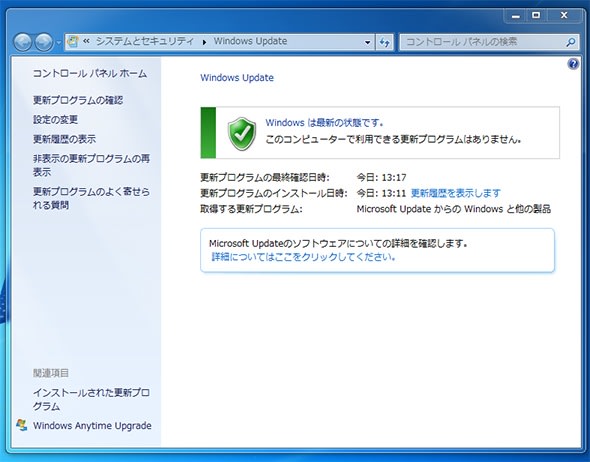Viewport: 590px width, 462px height.
Task: Minimize the Windows Update window
Action: pos(516,15)
